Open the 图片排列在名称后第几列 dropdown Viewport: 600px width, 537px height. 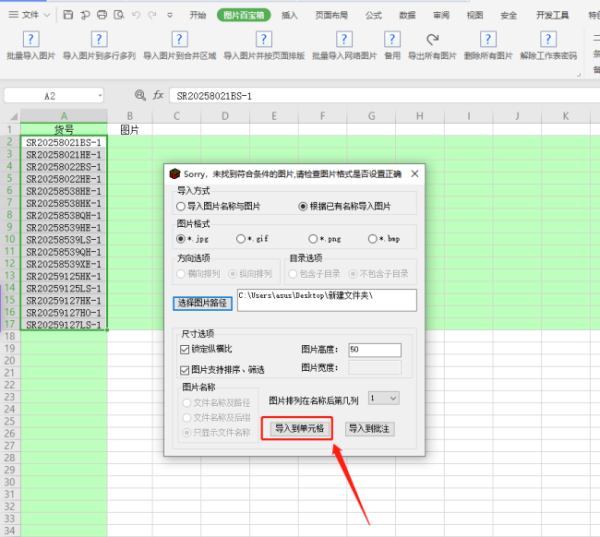pos(384,397)
